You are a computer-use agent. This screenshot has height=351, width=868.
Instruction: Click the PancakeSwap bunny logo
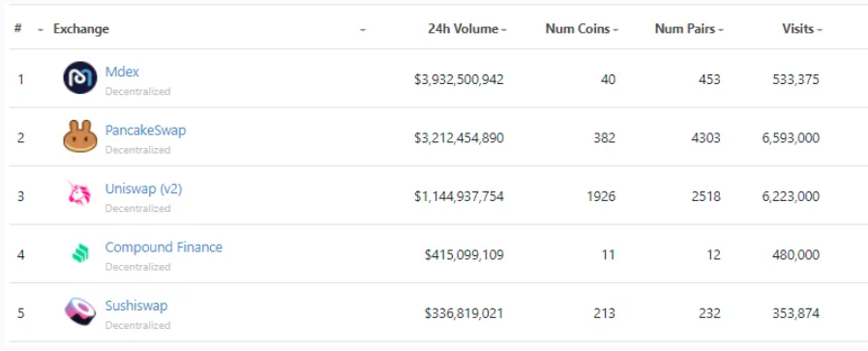tap(80, 136)
